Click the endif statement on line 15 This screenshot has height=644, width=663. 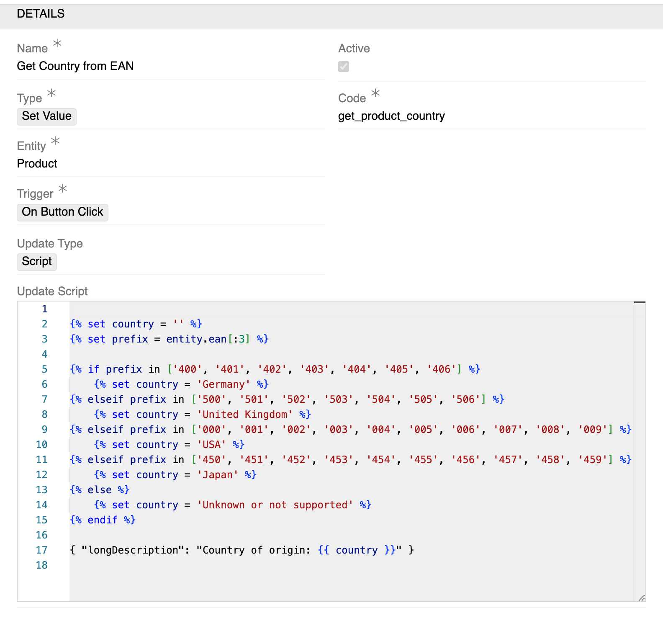point(103,520)
